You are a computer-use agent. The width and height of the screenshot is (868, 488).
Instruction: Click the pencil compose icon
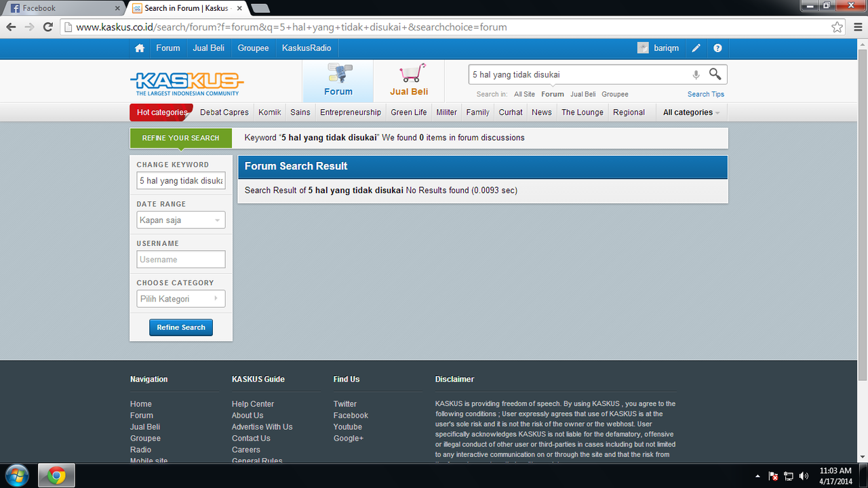pyautogui.click(x=696, y=48)
